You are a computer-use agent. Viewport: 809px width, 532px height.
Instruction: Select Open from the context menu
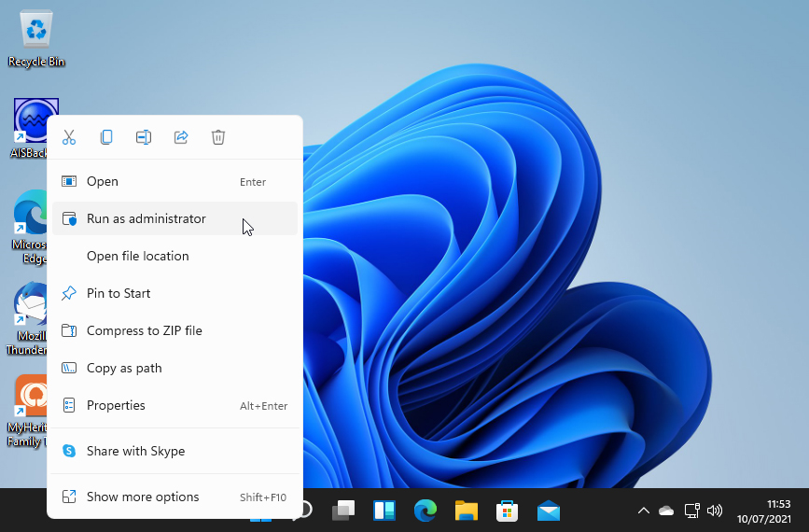tap(174, 182)
